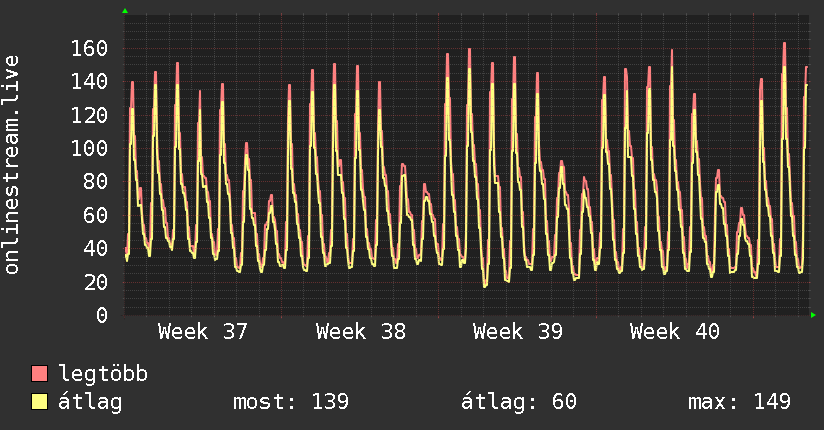Image resolution: width=824 pixels, height=430 pixels.
Task: Click the Week 37 axis label
Action: tap(203, 332)
